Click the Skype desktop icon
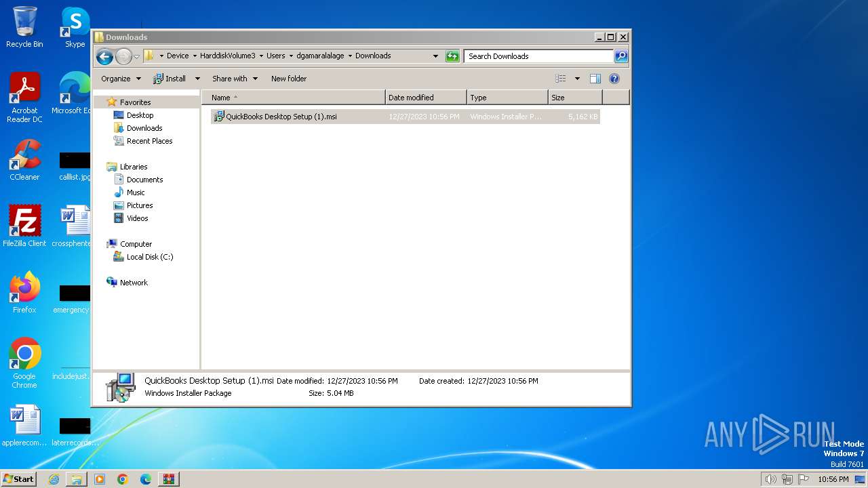 75,27
